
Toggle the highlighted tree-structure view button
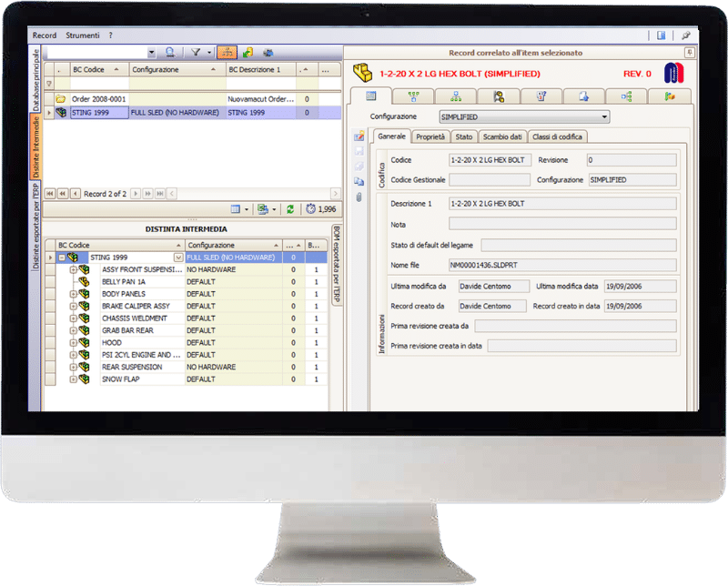tap(227, 53)
